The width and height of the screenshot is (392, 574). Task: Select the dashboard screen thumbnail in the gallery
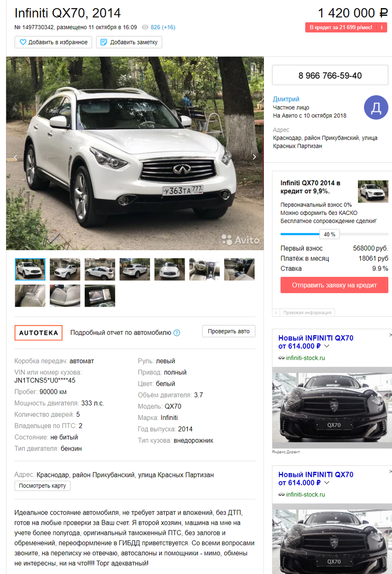(100, 296)
